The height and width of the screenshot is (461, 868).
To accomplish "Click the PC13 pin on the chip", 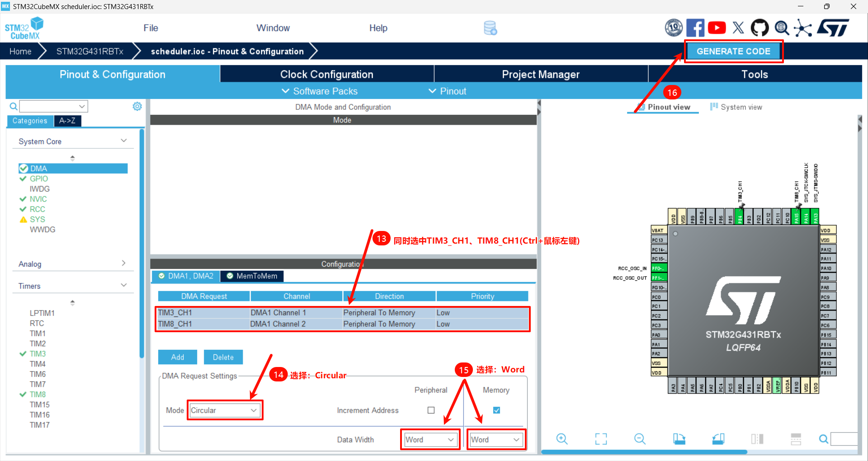I will tap(659, 240).
